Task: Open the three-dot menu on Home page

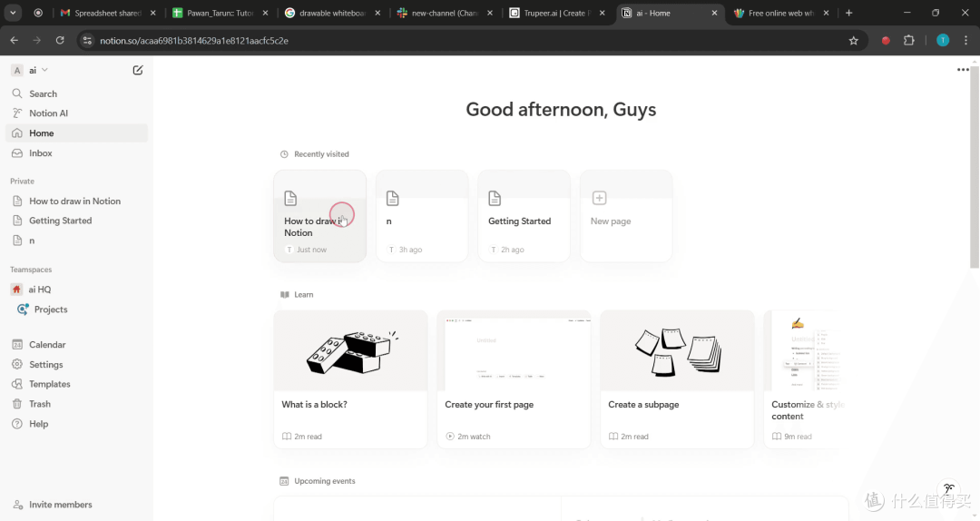Action: (963, 69)
